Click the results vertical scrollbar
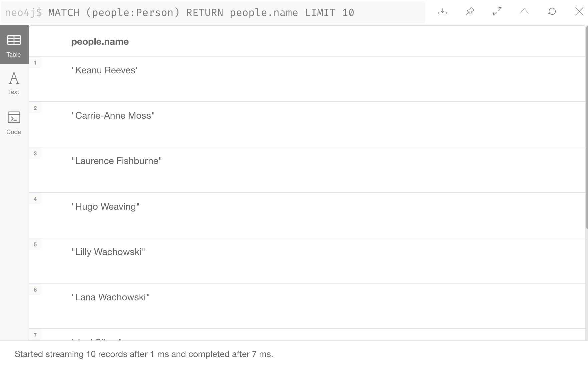The image size is (588, 367). 586,127
